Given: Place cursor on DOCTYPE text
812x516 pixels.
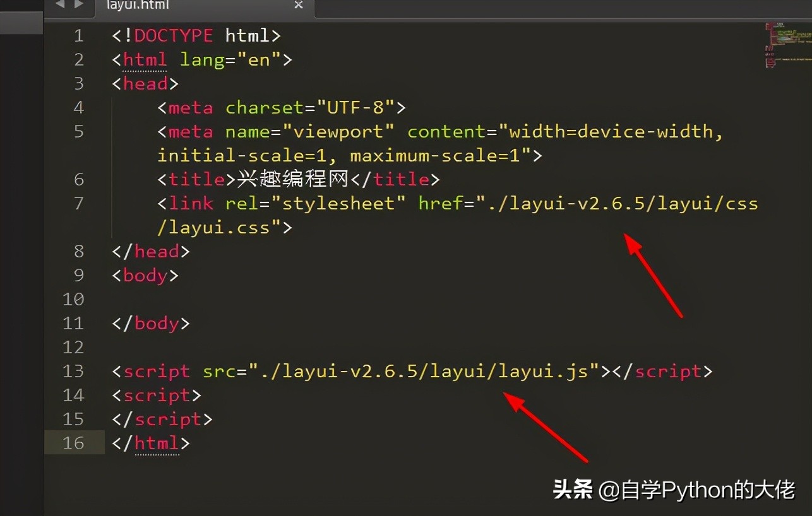Looking at the screenshot, I should (173, 35).
